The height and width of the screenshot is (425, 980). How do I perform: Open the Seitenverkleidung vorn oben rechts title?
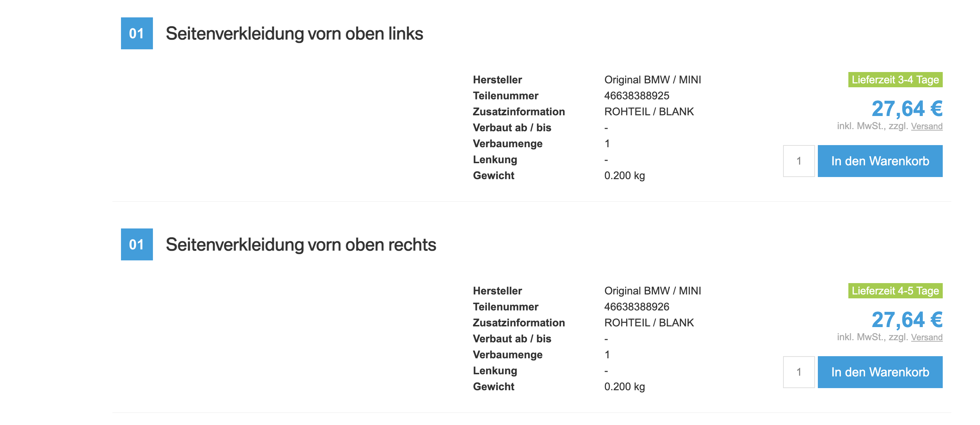[301, 244]
